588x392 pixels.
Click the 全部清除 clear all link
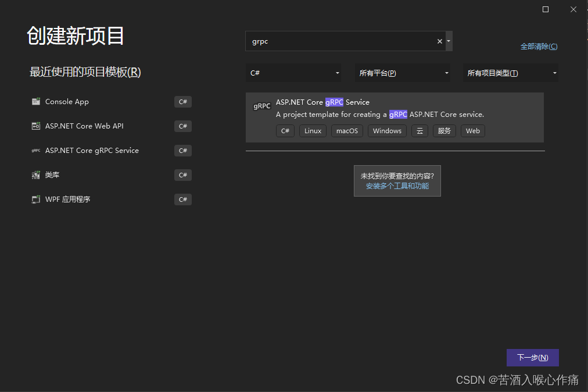pyautogui.click(x=539, y=47)
